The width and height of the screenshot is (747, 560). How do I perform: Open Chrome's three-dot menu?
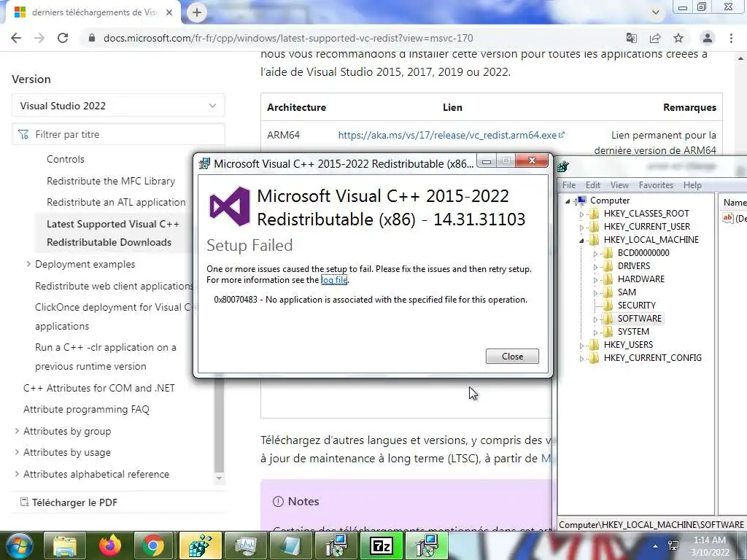[731, 38]
